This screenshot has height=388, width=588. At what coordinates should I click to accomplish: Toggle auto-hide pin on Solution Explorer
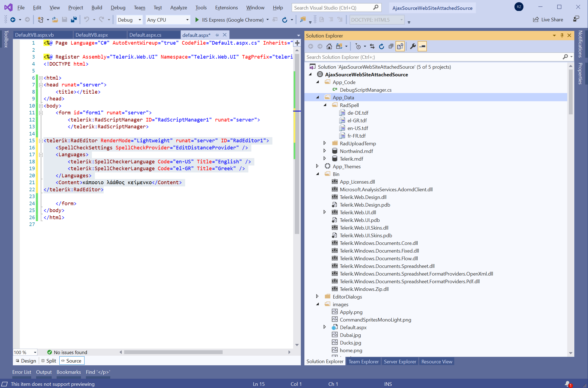click(562, 36)
